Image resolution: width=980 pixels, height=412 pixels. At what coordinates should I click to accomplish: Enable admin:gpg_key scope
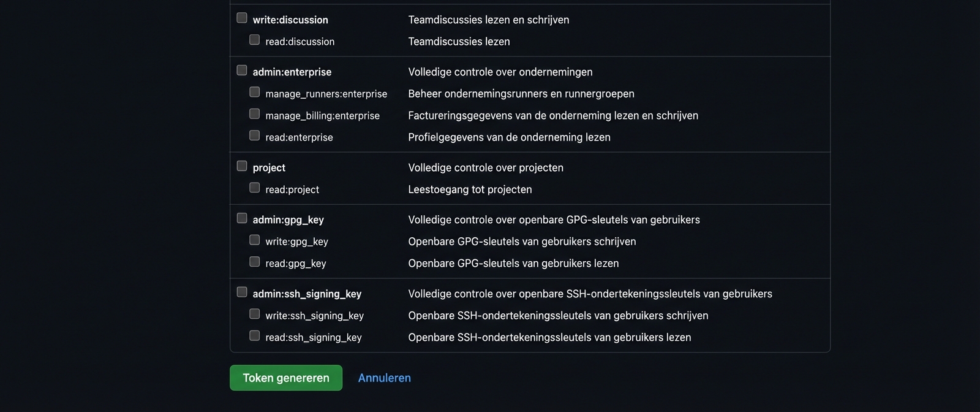point(242,218)
